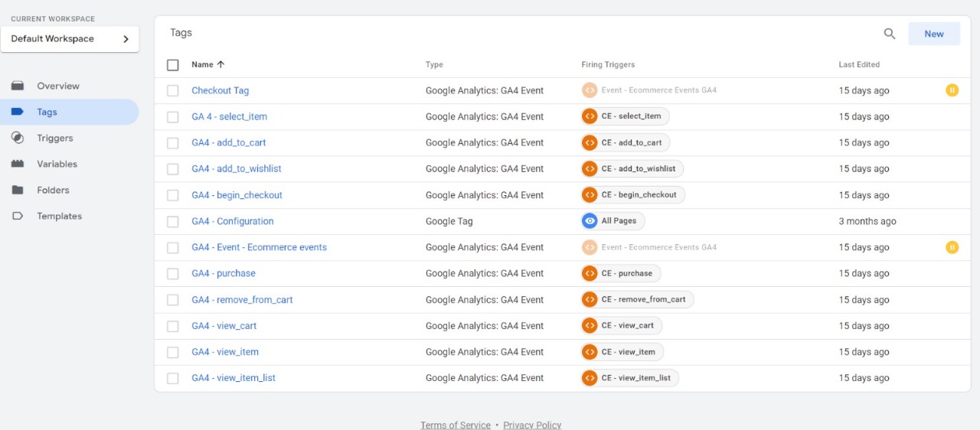
Task: Click the Triggers icon in sidebar
Action: [18, 138]
